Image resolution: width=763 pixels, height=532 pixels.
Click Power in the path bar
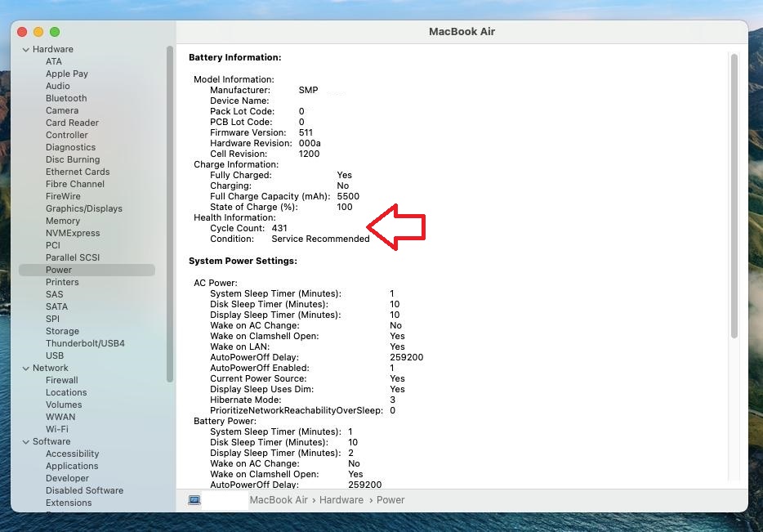tap(390, 500)
